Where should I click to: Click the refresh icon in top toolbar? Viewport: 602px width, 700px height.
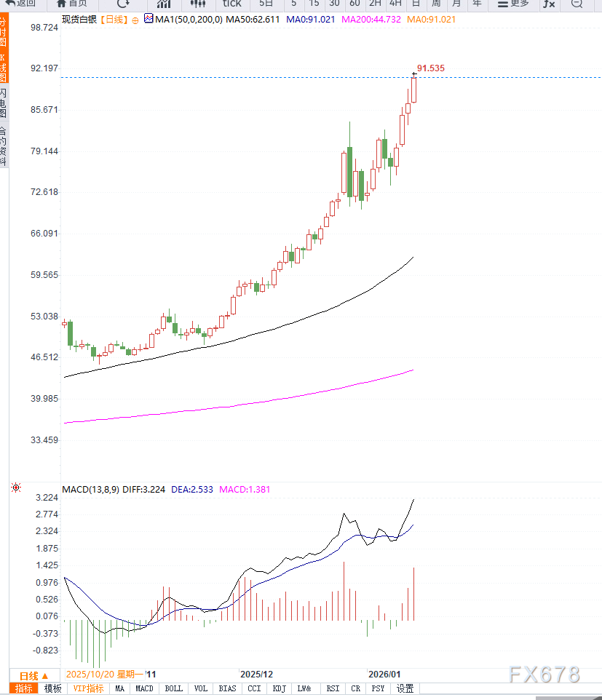pos(123,3)
